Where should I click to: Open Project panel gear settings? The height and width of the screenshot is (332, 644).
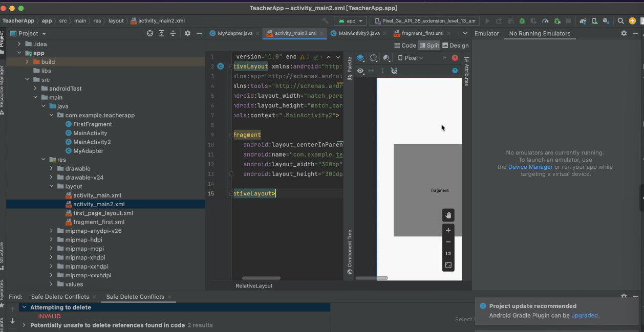(x=187, y=33)
